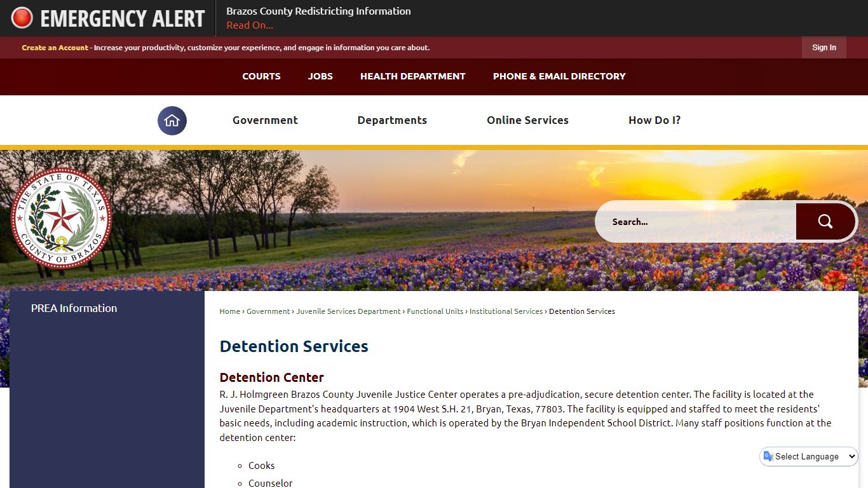The height and width of the screenshot is (488, 868).
Task: Click Functional Units breadcrumb
Action: coord(435,311)
